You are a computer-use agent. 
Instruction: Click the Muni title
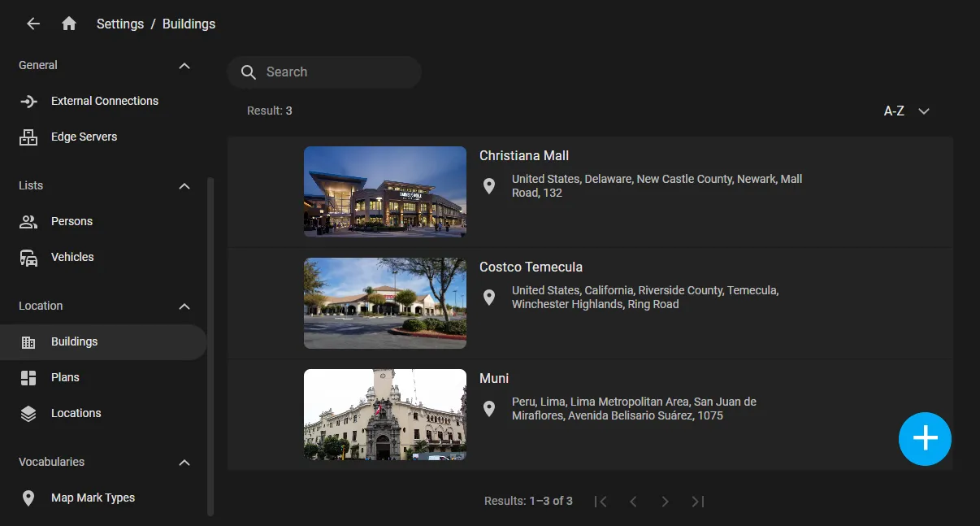tap(494, 379)
